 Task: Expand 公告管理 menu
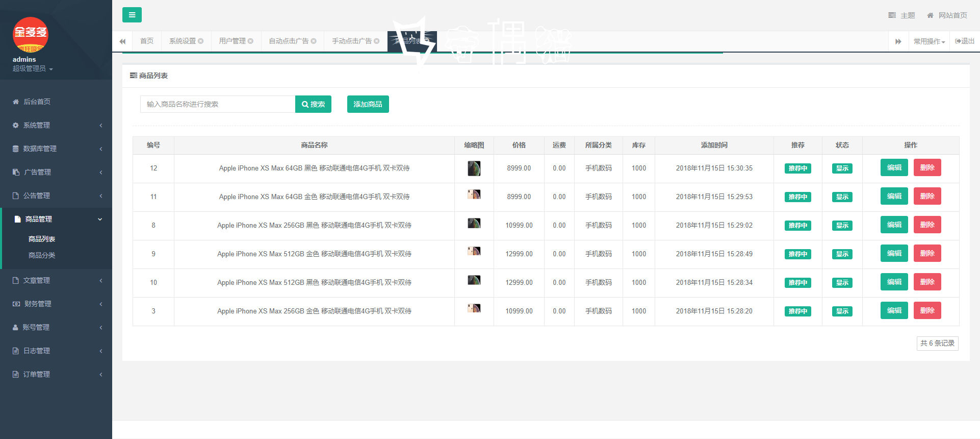56,196
